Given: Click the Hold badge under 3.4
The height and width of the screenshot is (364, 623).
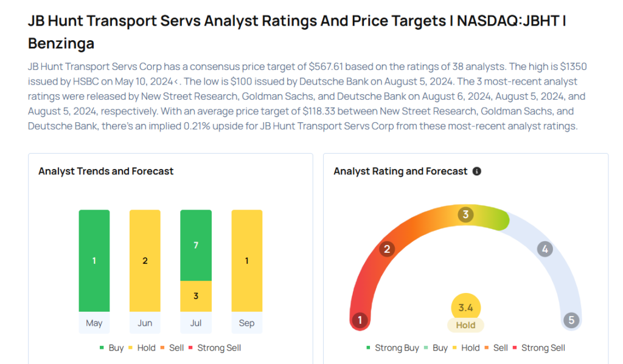Looking at the screenshot, I should 465,325.
